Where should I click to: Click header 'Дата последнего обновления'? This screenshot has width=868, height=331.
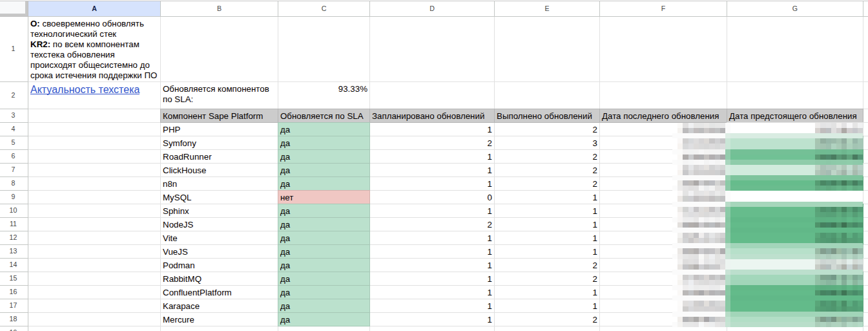click(x=663, y=116)
